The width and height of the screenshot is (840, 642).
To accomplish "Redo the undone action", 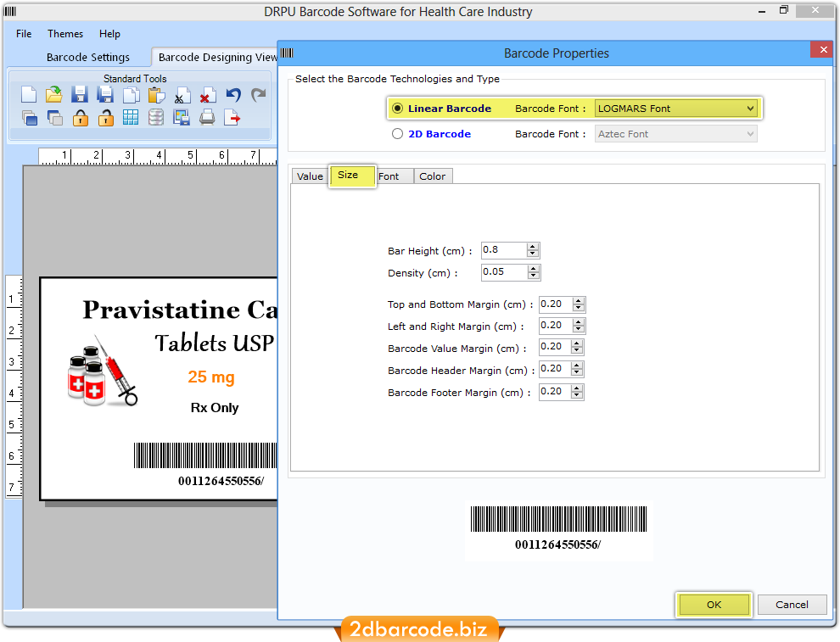I will tap(259, 95).
